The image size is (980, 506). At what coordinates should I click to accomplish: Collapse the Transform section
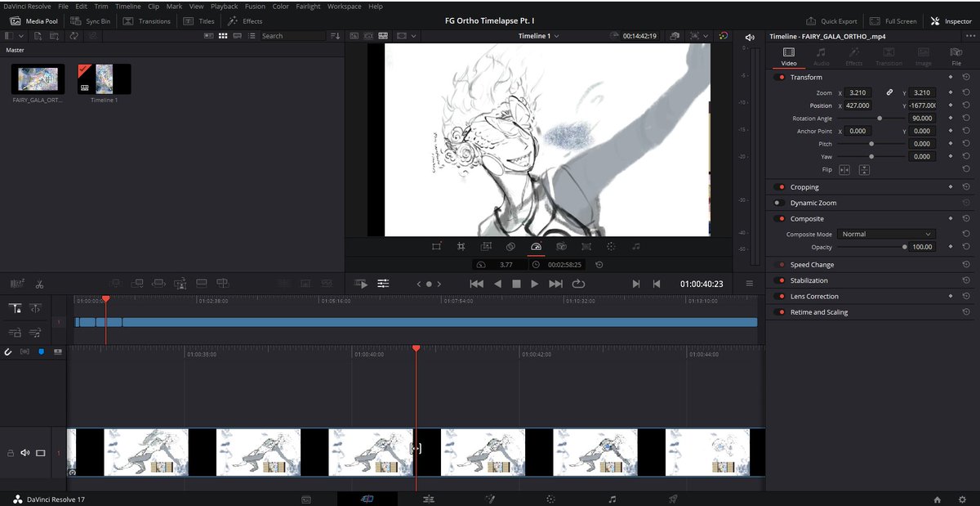[806, 77]
